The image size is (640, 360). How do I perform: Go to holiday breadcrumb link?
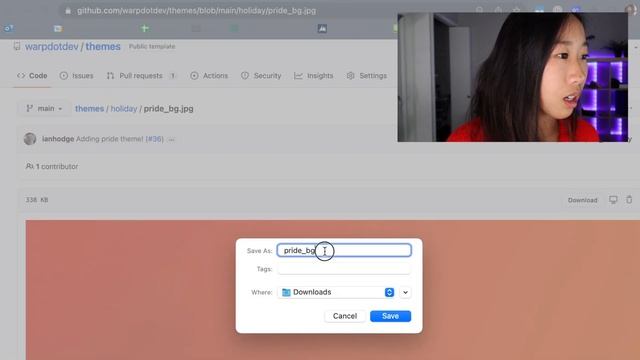tap(124, 109)
